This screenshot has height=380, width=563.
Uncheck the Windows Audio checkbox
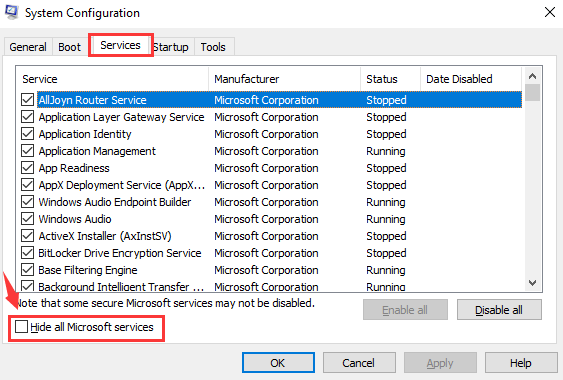[x=28, y=219]
